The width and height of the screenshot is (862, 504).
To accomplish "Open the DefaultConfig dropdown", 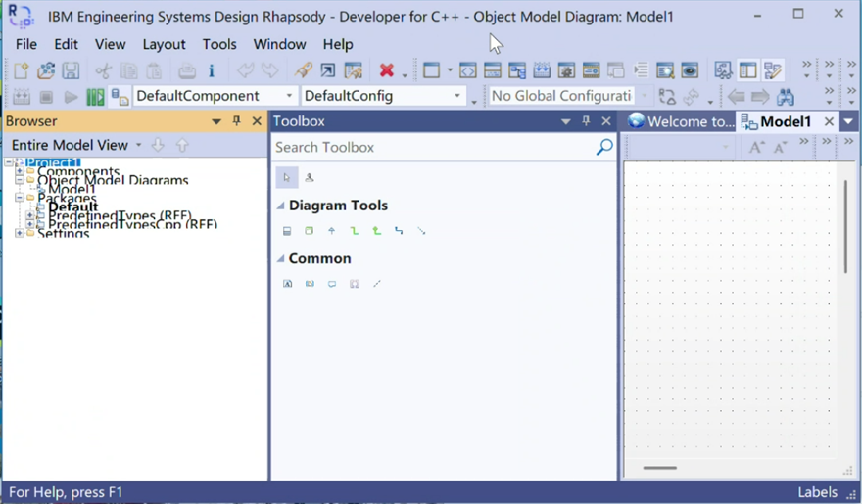I will click(457, 96).
